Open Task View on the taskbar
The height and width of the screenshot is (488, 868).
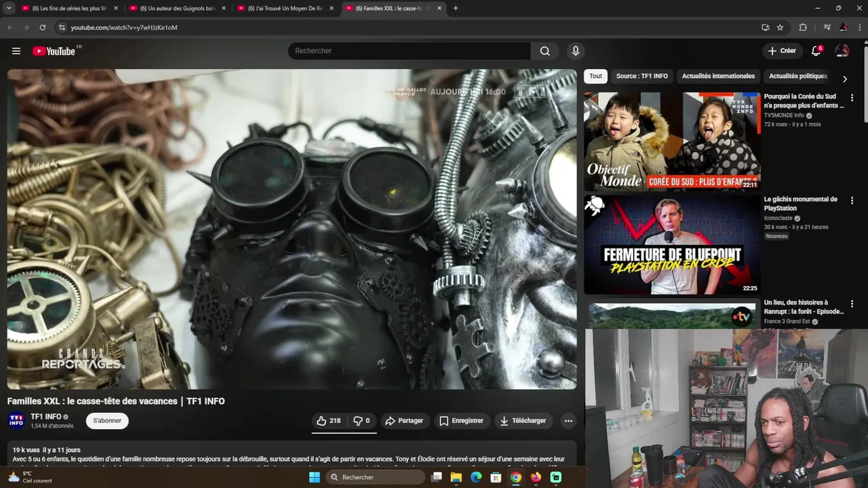point(436,477)
